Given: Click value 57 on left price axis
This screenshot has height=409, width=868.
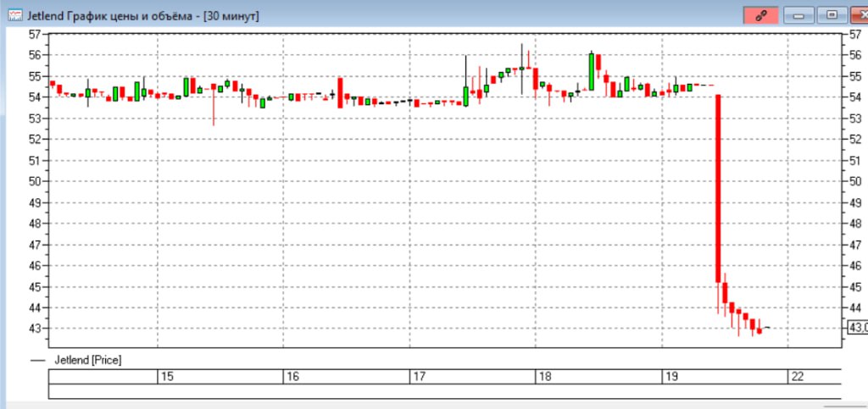Looking at the screenshot, I should 35,34.
